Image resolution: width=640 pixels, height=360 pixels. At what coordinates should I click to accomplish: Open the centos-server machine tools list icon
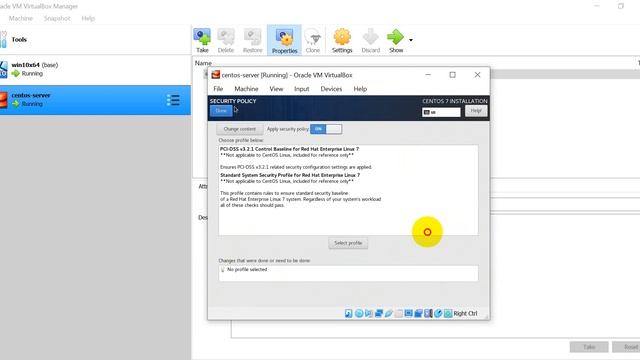173,100
